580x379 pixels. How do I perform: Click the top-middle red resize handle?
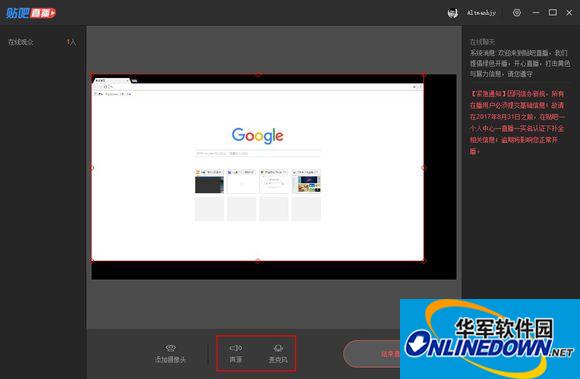(x=258, y=74)
